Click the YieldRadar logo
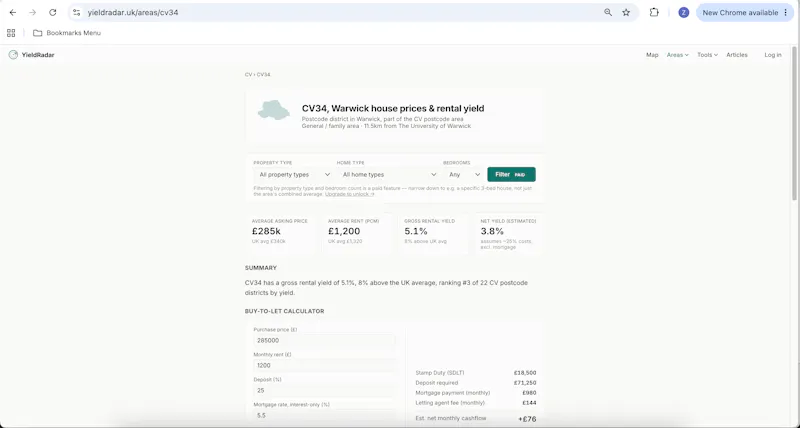 point(32,55)
